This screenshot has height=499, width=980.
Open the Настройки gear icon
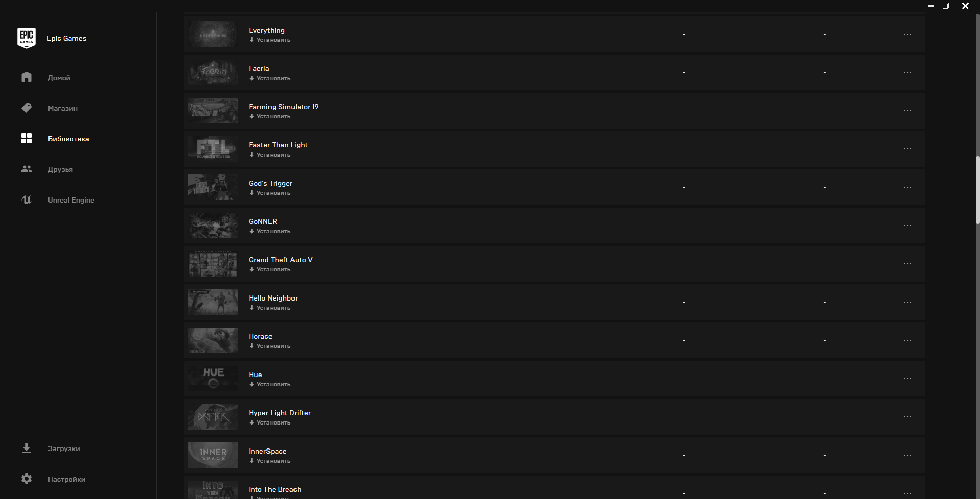(x=27, y=479)
